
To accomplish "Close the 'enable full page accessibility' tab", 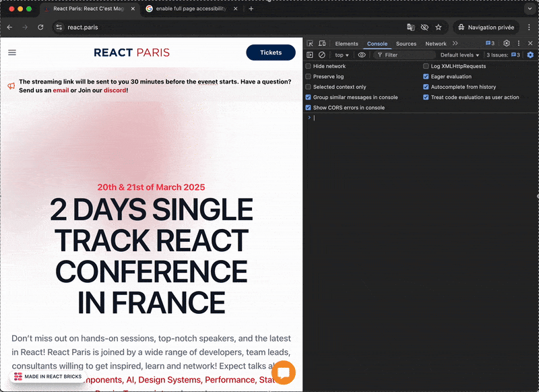I will pyautogui.click(x=235, y=9).
